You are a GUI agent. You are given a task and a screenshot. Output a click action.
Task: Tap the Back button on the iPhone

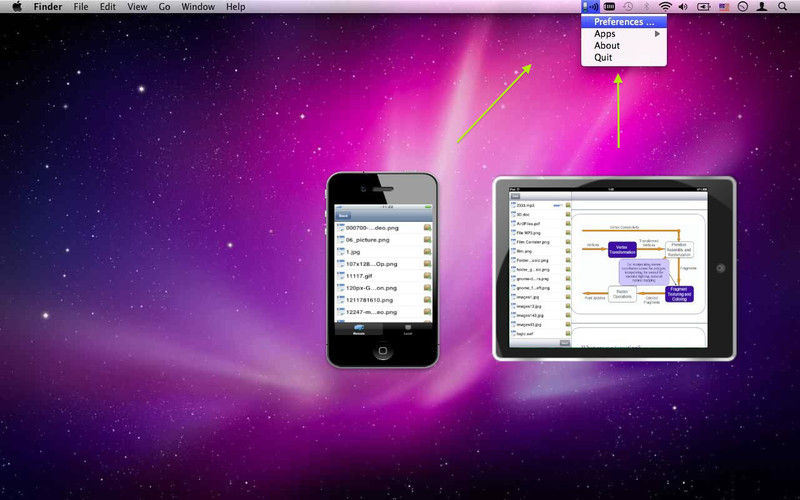pos(343,216)
